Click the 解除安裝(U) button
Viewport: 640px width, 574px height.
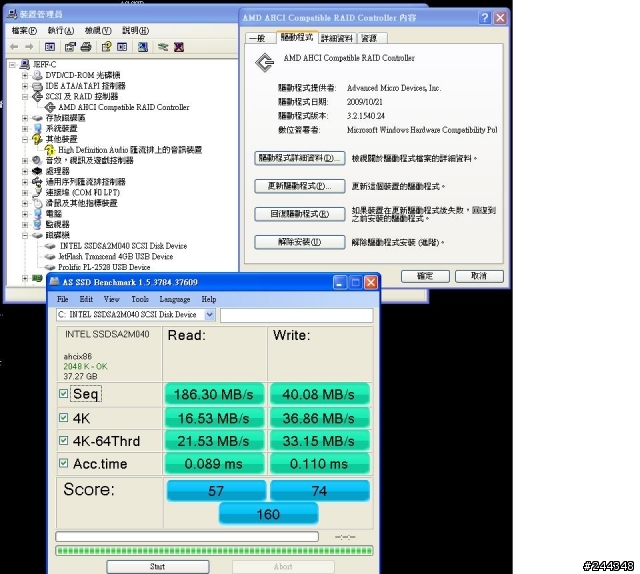[x=300, y=242]
